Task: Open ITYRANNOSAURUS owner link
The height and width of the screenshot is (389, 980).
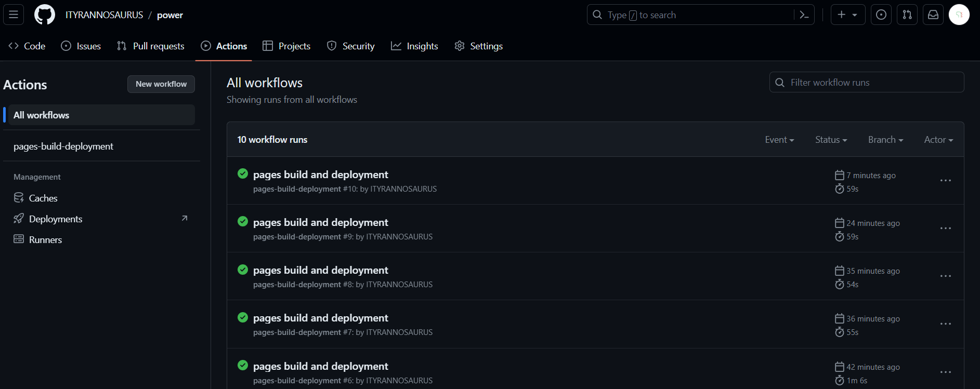Action: point(104,15)
